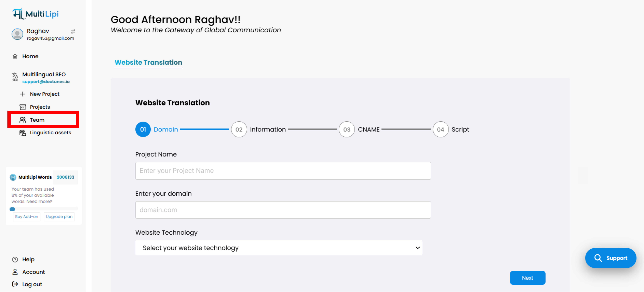Screen dimensions: 644x292
Task: Click the Help question mark icon
Action: point(15,260)
